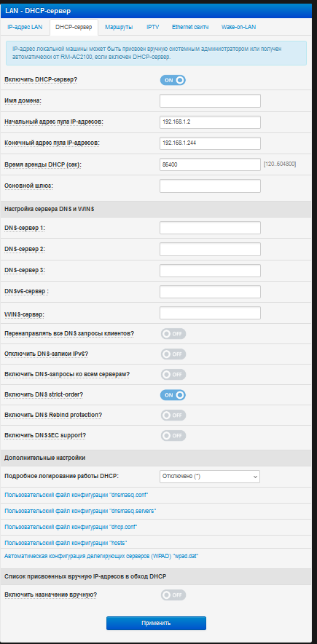Enable DNSSEC support switch
The image size is (317, 644).
tap(173, 435)
